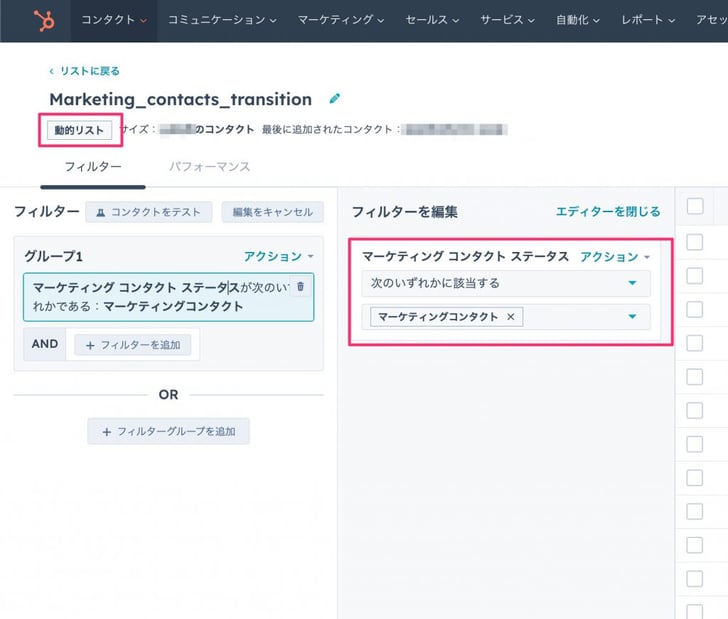Open 自動化 navigation menu
This screenshot has height=619, width=728.
click(x=578, y=20)
